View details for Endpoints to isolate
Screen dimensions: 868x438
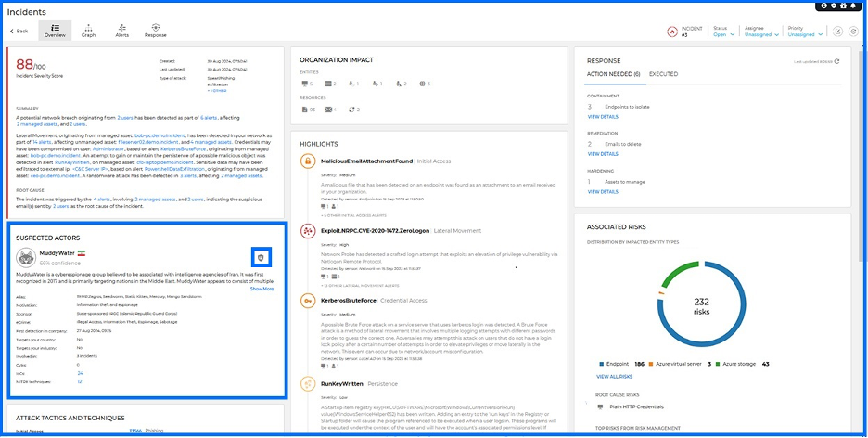coord(603,117)
